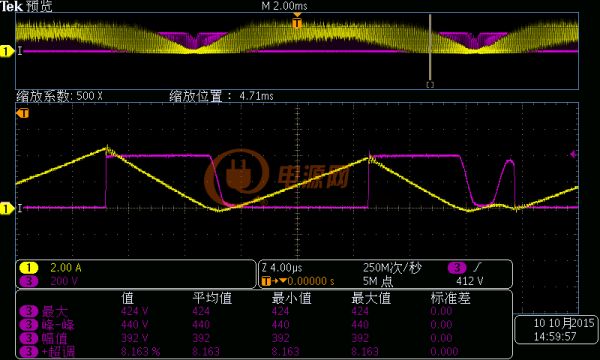Viewport: 600px width, 360px height.
Task: Select the 幅值 measurement row badge
Action: pos(29,338)
